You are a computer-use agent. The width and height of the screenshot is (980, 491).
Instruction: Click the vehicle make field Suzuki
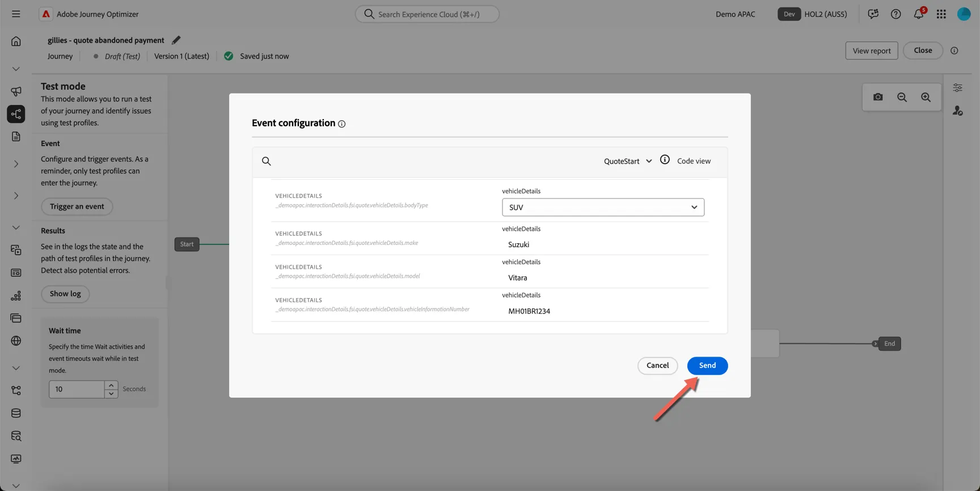click(x=603, y=245)
